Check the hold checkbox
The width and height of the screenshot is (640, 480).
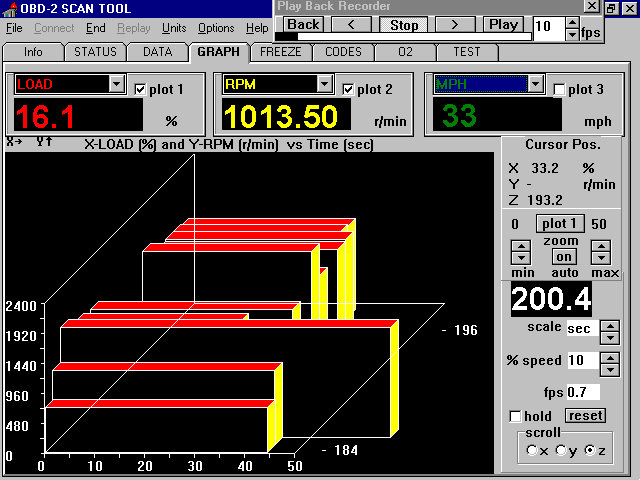[516, 416]
